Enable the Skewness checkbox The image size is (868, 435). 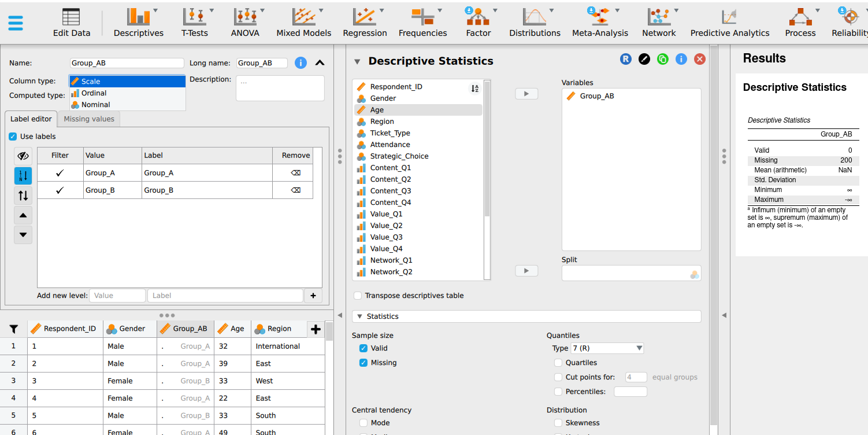[558, 423]
